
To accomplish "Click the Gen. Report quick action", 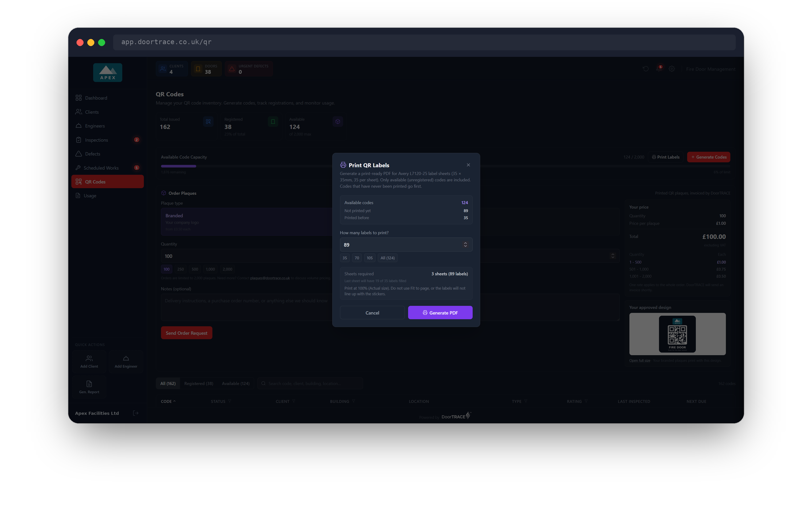I will coord(89,387).
